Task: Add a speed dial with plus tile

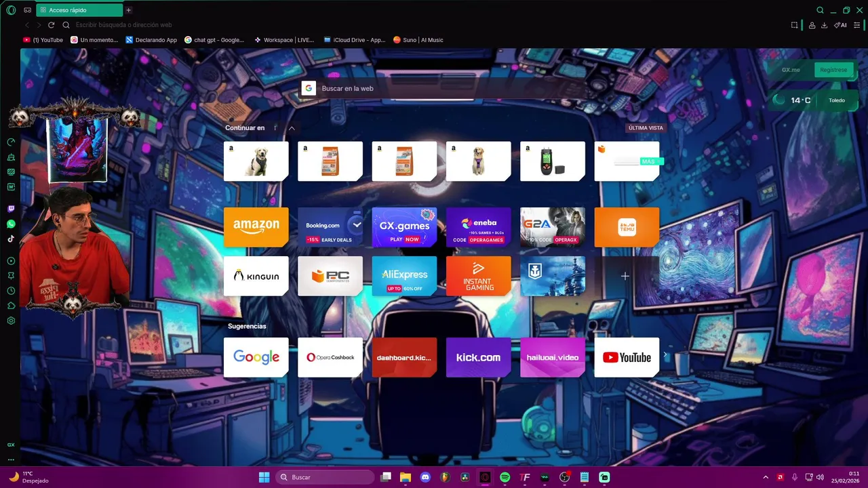Action: click(x=625, y=276)
